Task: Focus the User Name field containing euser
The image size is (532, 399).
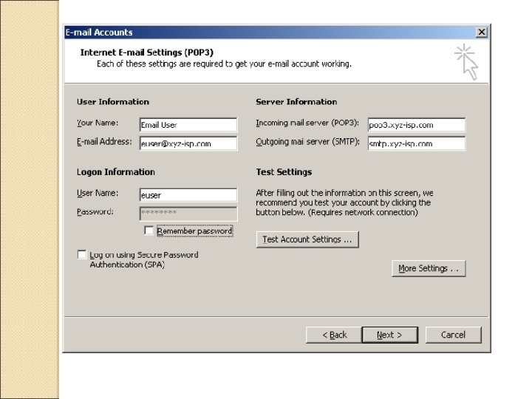Action: [x=188, y=195]
